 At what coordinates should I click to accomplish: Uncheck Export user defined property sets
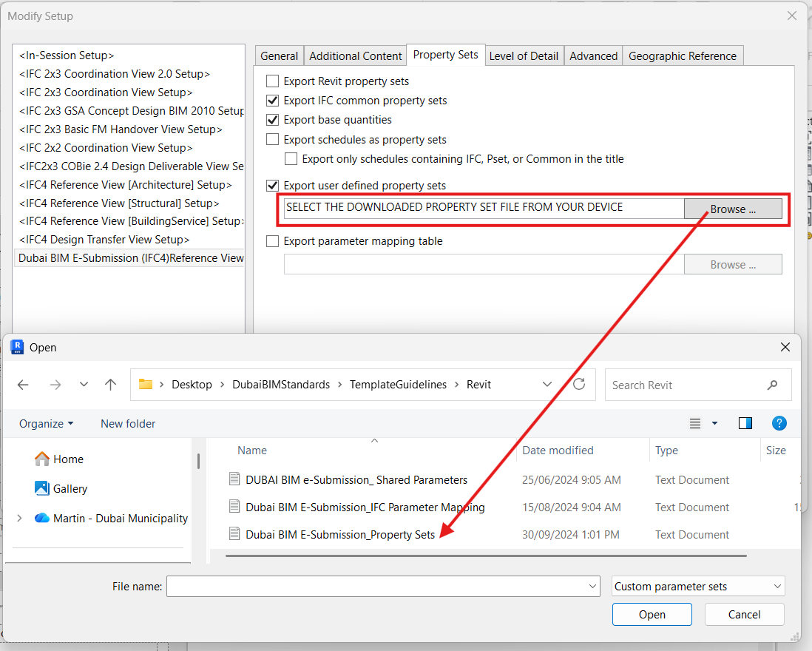[x=272, y=185]
